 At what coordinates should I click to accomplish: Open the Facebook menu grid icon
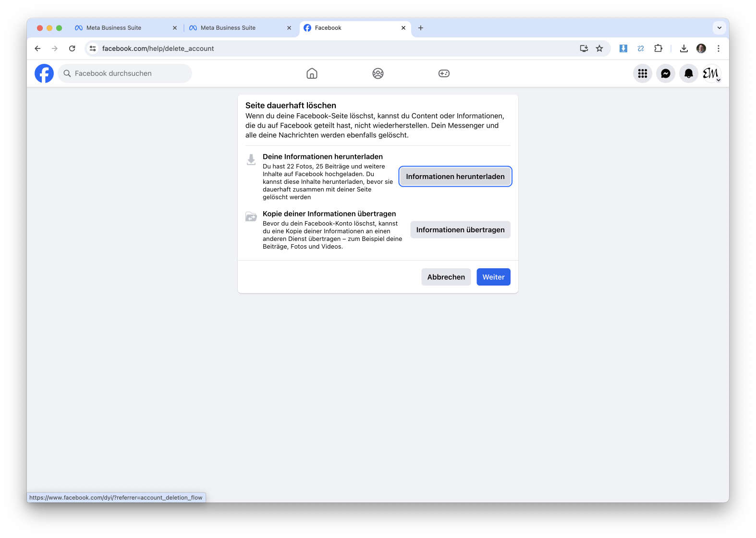642,73
